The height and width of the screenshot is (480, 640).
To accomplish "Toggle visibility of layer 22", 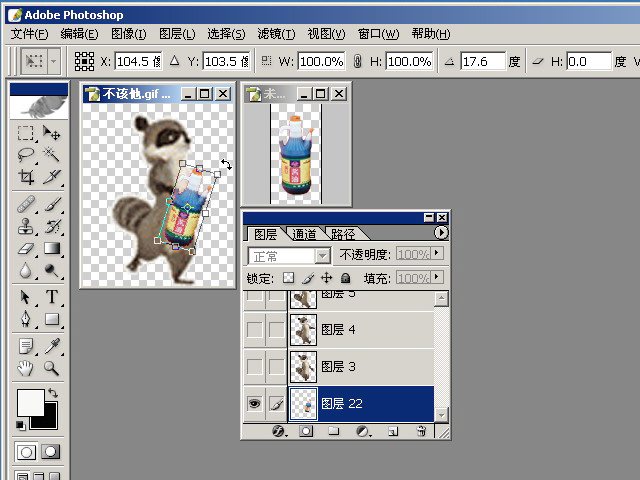I will click(x=254, y=404).
